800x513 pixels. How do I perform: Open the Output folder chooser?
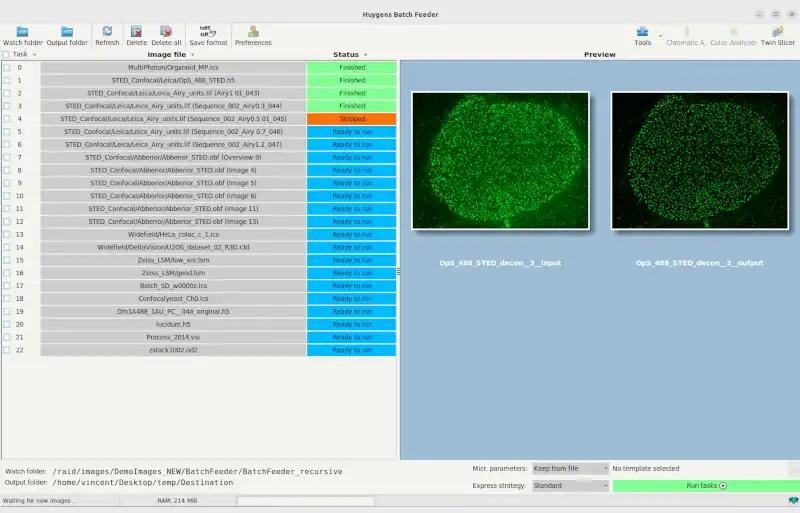click(x=67, y=36)
